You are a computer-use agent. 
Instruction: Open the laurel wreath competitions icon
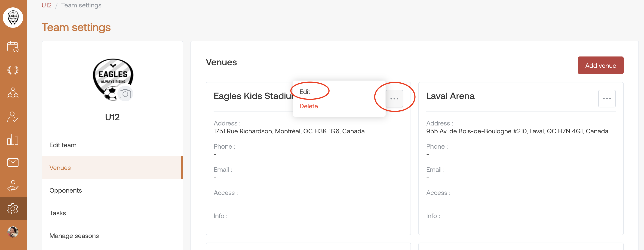(13, 70)
